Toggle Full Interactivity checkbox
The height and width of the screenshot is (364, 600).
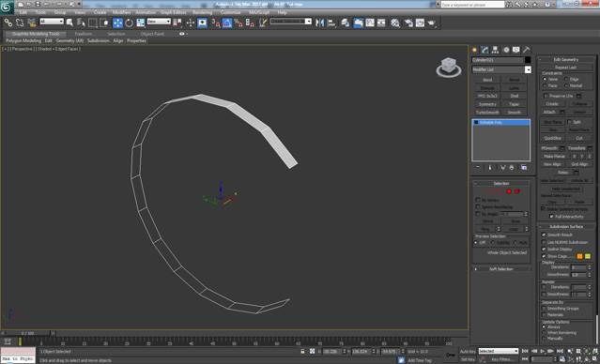[551, 217]
